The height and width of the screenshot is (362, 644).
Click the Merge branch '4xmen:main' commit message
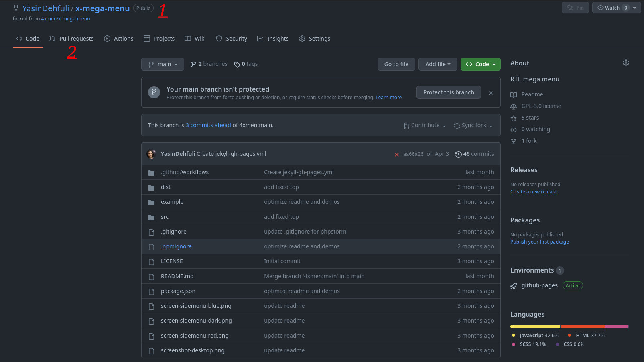(x=314, y=276)
